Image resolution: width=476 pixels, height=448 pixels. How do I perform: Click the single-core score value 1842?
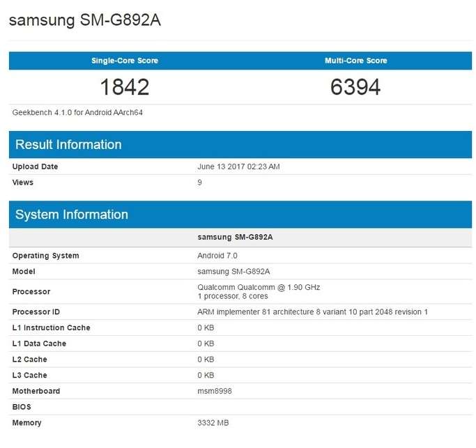tap(125, 87)
